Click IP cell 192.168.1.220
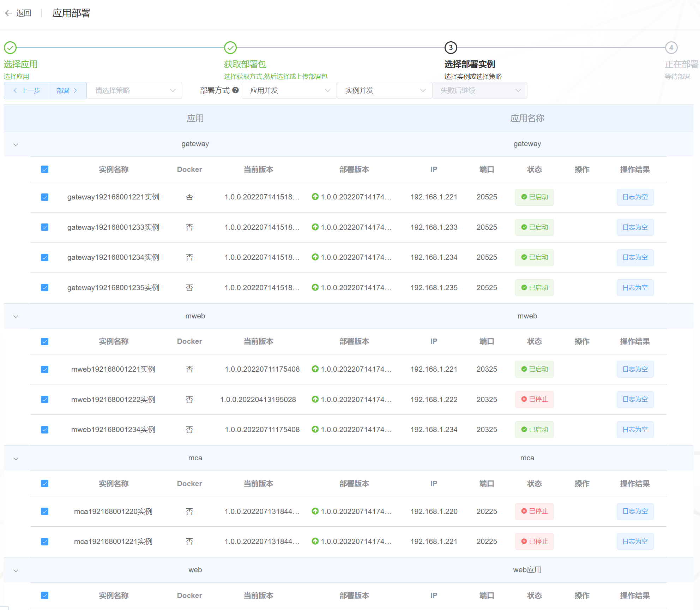Viewport: 700px width, 610px height. [434, 511]
